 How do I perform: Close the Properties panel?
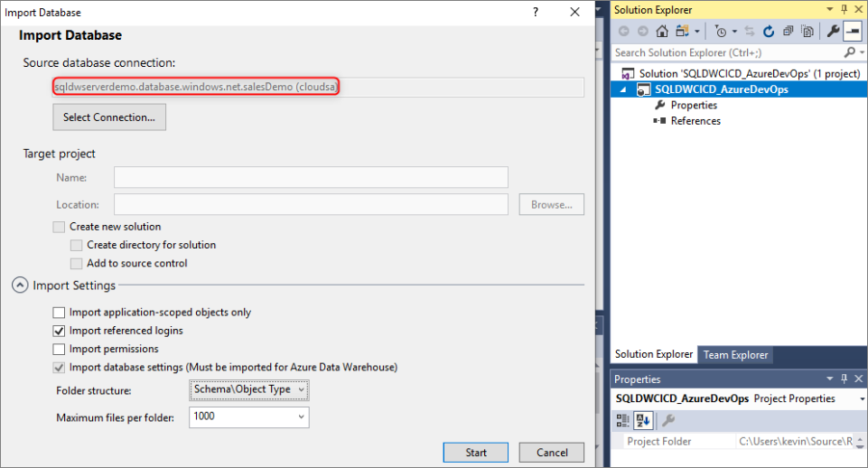859,379
